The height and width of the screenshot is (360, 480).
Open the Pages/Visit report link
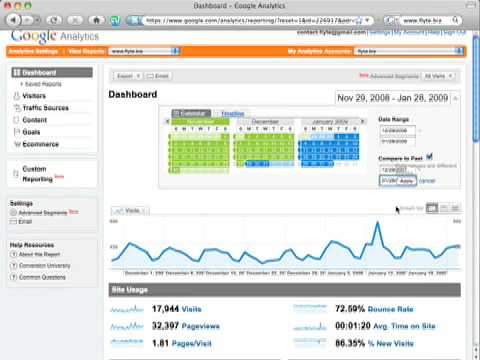click(192, 343)
